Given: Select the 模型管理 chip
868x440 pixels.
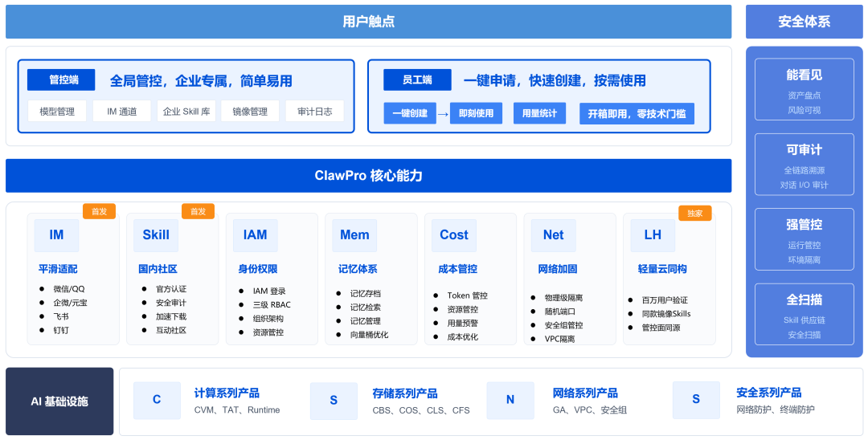Looking at the screenshot, I should (57, 111).
